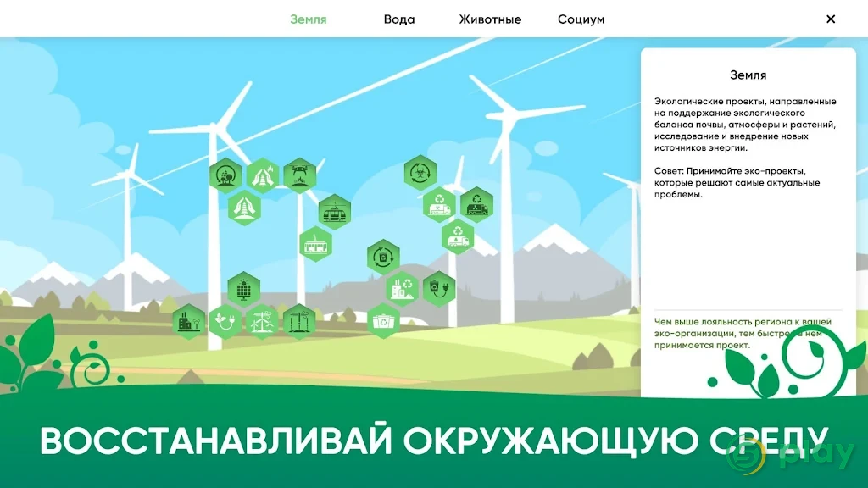Viewport: 868px width, 488px height.
Task: Select the reforestation icon with trees and circular arrow
Action: click(225, 175)
